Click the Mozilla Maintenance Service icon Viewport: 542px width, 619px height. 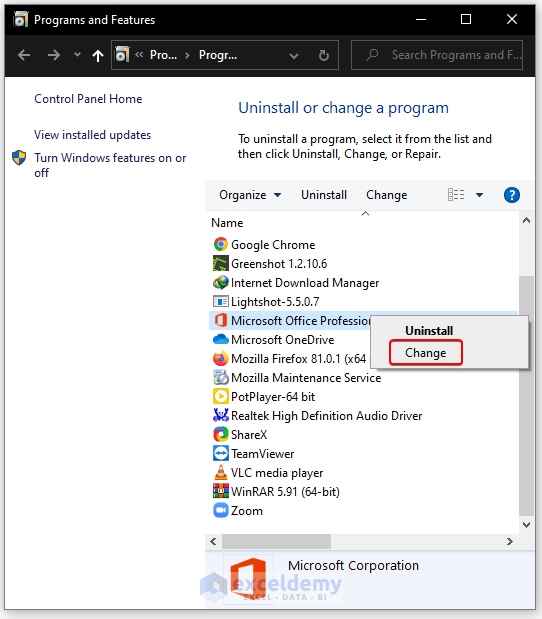[221, 377]
